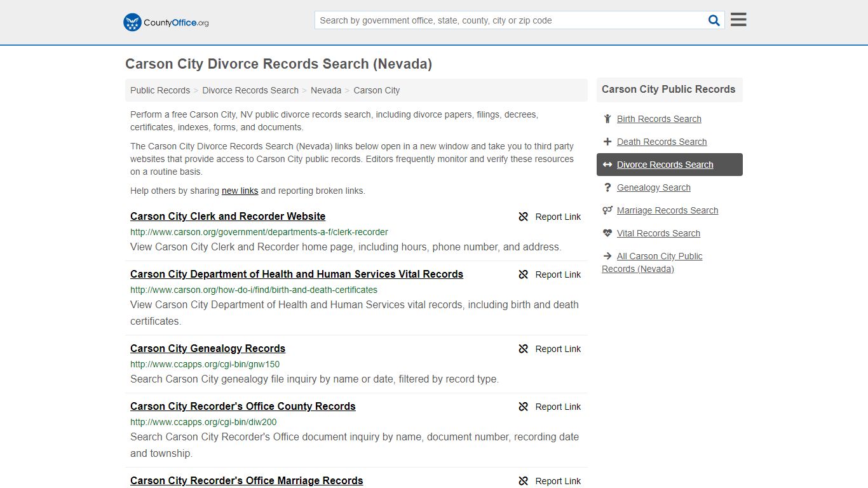This screenshot has width=868, height=488.
Task: Open the Carson City breadcrumb
Action: tap(377, 90)
